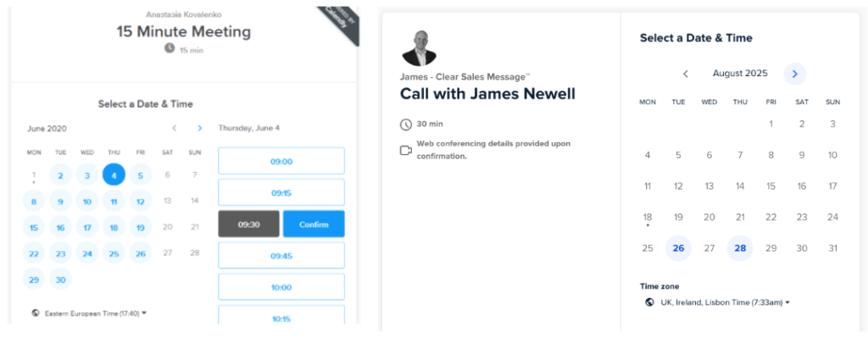Confirm the 09:30 time slot
This screenshot has width=868, height=342.
[314, 224]
